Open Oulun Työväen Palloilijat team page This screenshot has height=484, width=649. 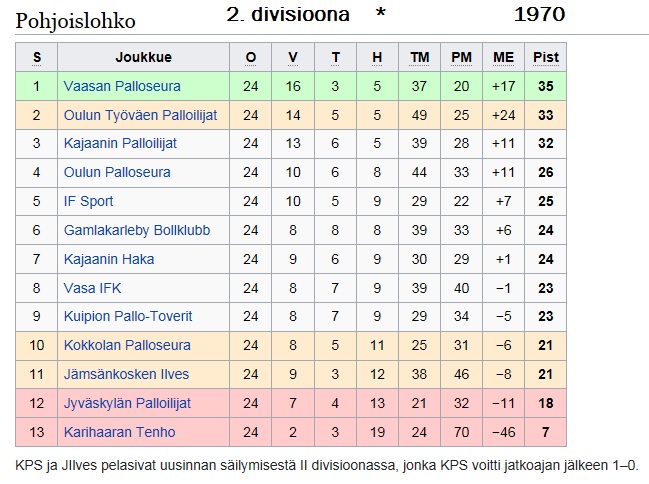tap(139, 115)
